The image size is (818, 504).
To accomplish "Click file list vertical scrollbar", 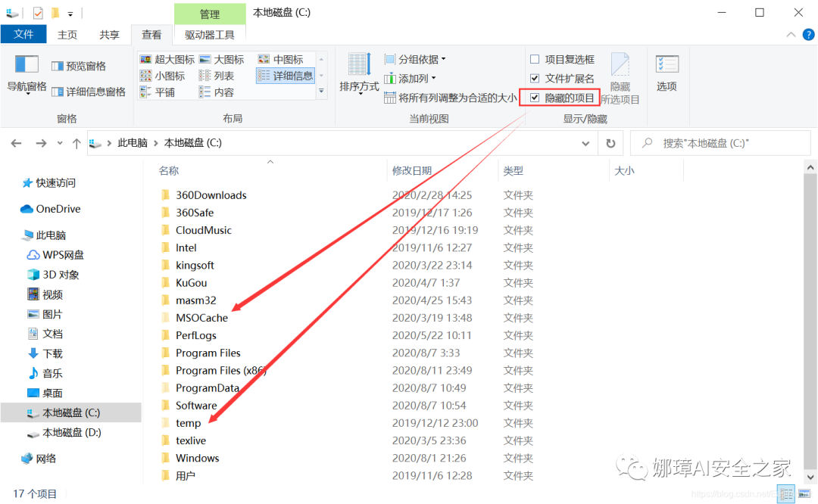I will point(810,321).
